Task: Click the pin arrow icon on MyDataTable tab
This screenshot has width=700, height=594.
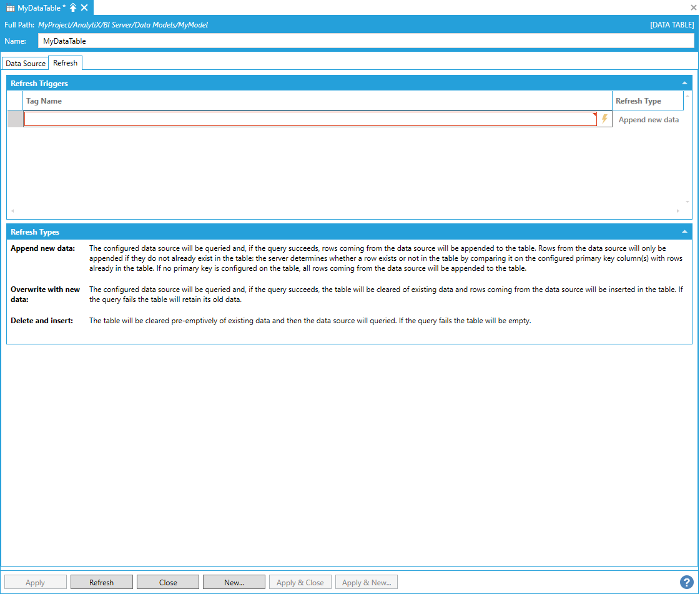Action: (x=73, y=7)
